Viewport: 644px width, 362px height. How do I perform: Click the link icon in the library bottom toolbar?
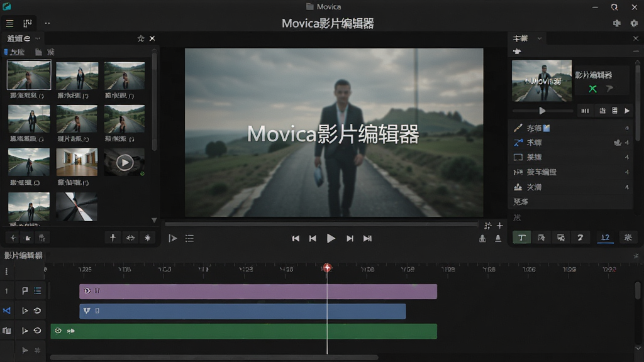[130, 238]
